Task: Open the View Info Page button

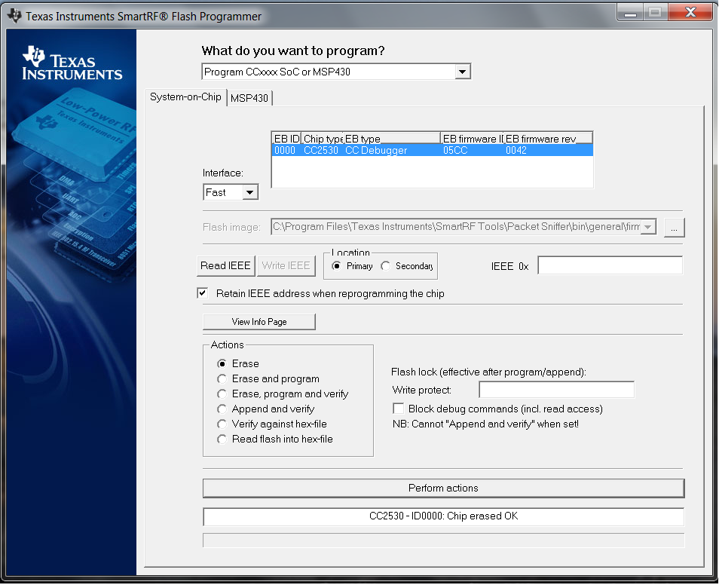Action: [x=259, y=322]
